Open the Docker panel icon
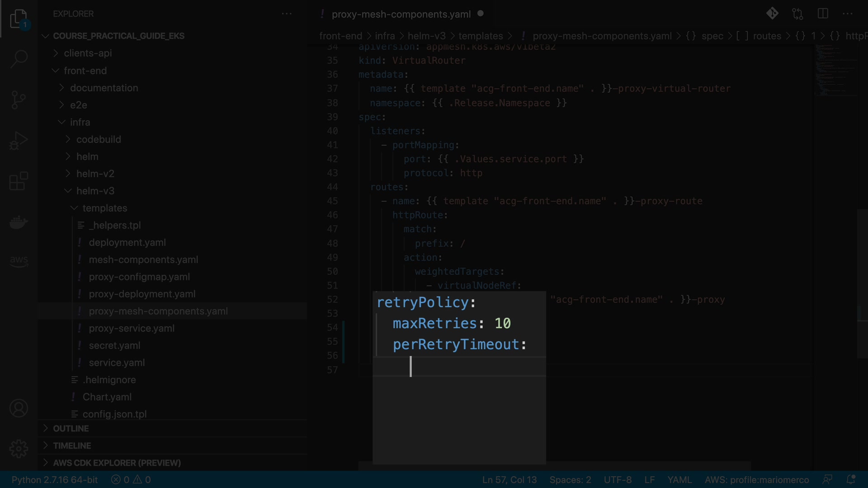Image resolution: width=868 pixels, height=488 pixels. pyautogui.click(x=19, y=222)
